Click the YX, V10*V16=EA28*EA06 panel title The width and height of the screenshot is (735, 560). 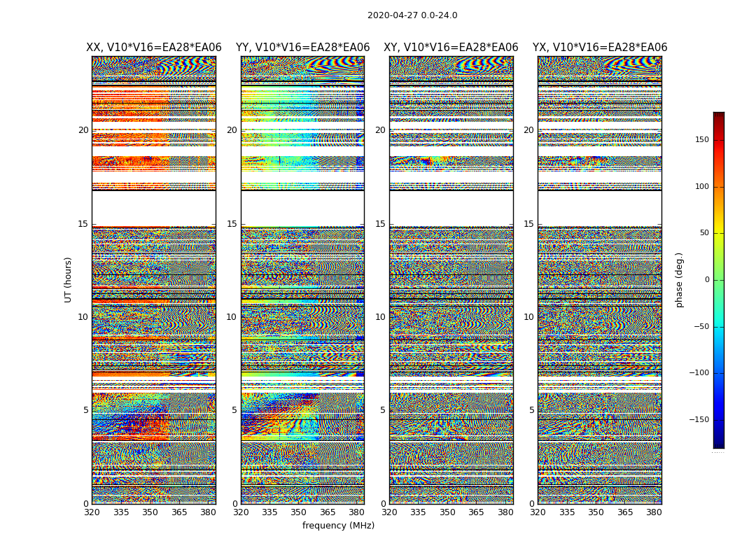pos(599,48)
